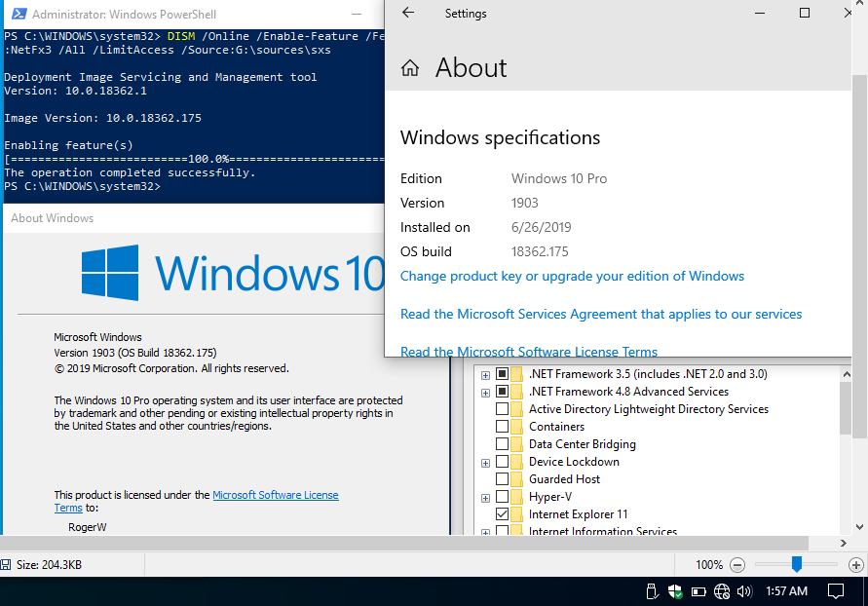Move the zoom level slider handle
868x606 pixels.
pyautogui.click(x=797, y=564)
